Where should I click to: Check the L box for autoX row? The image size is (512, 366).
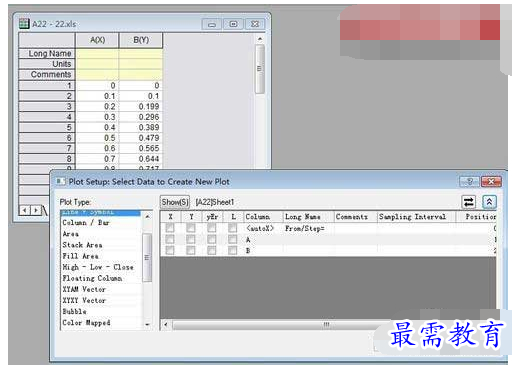232,228
